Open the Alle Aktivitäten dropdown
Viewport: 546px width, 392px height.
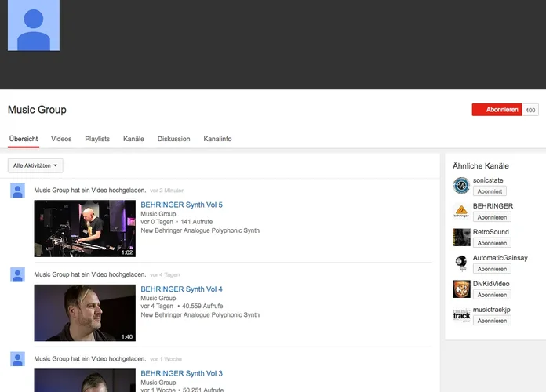tap(35, 165)
